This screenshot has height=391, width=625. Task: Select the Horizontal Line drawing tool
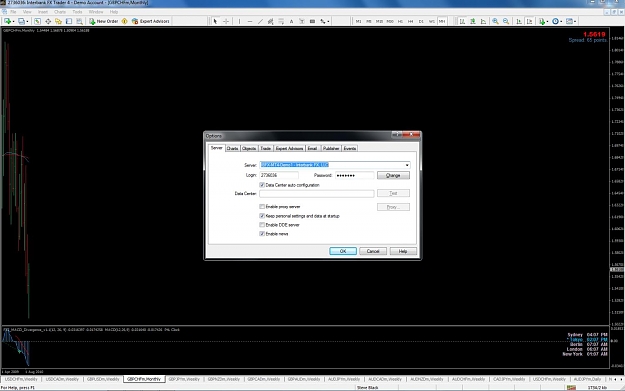pyautogui.click(x=250, y=21)
